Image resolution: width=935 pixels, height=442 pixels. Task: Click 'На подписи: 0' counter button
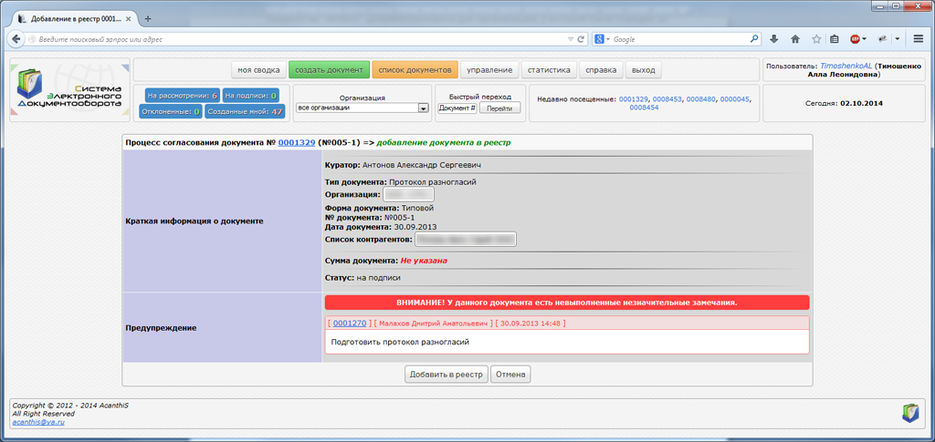pyautogui.click(x=251, y=95)
